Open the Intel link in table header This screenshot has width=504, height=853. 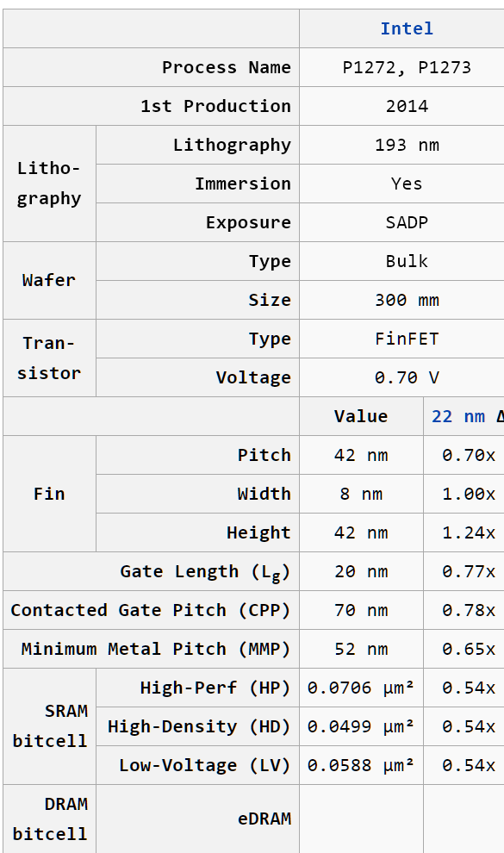click(407, 28)
